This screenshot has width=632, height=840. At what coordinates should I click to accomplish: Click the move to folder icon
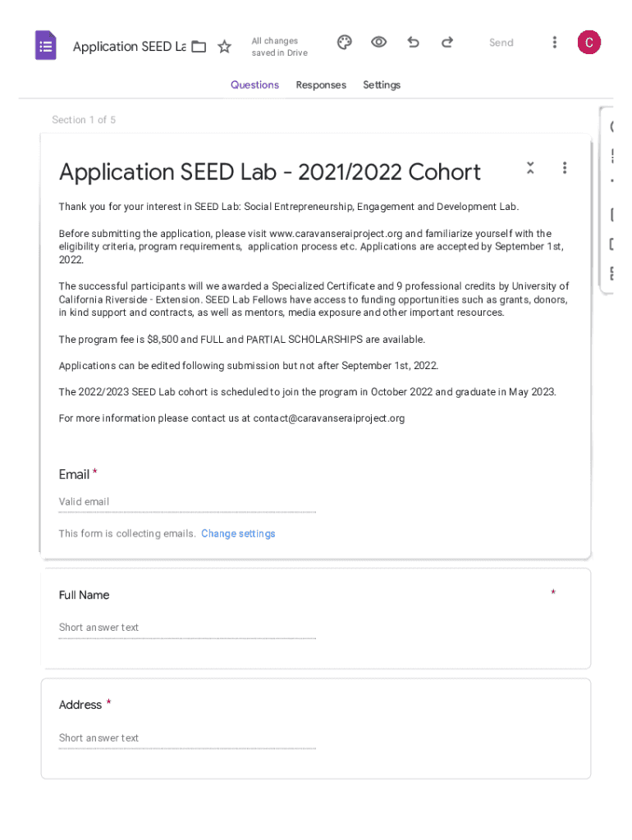(199, 47)
